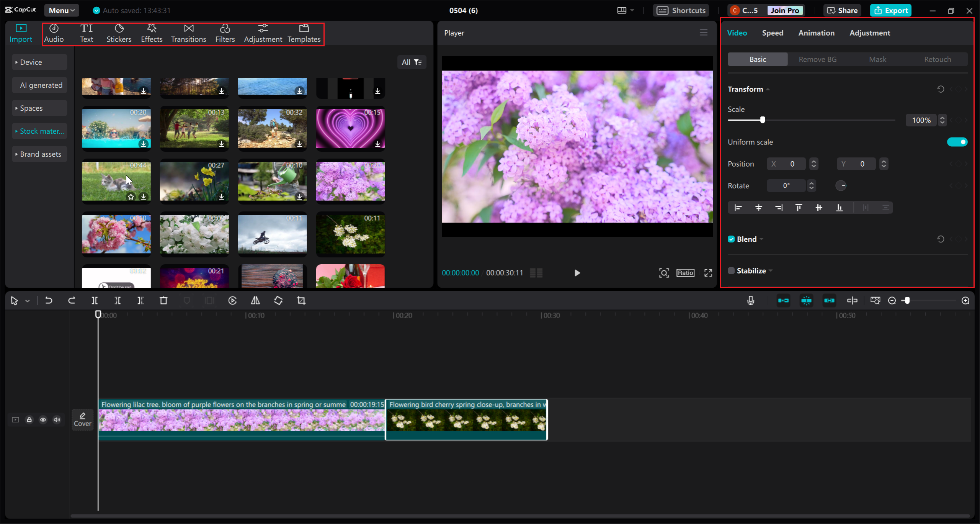
Task: Uncheck the Blend checkbox
Action: coord(731,239)
